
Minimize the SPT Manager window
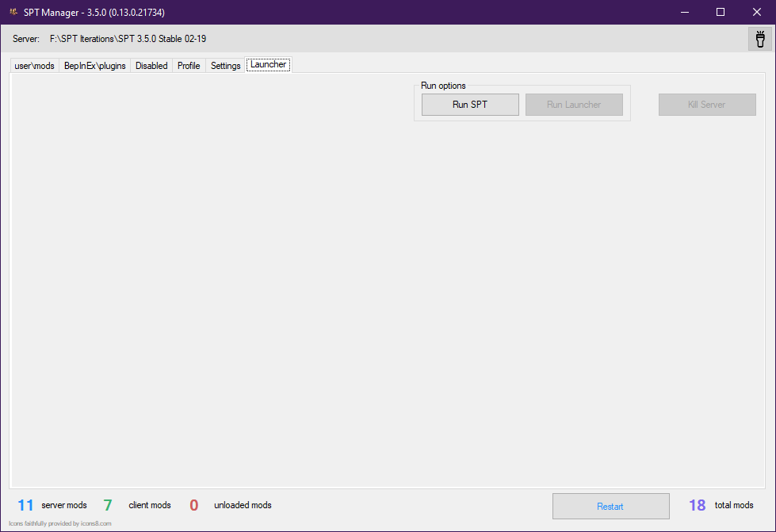point(685,12)
